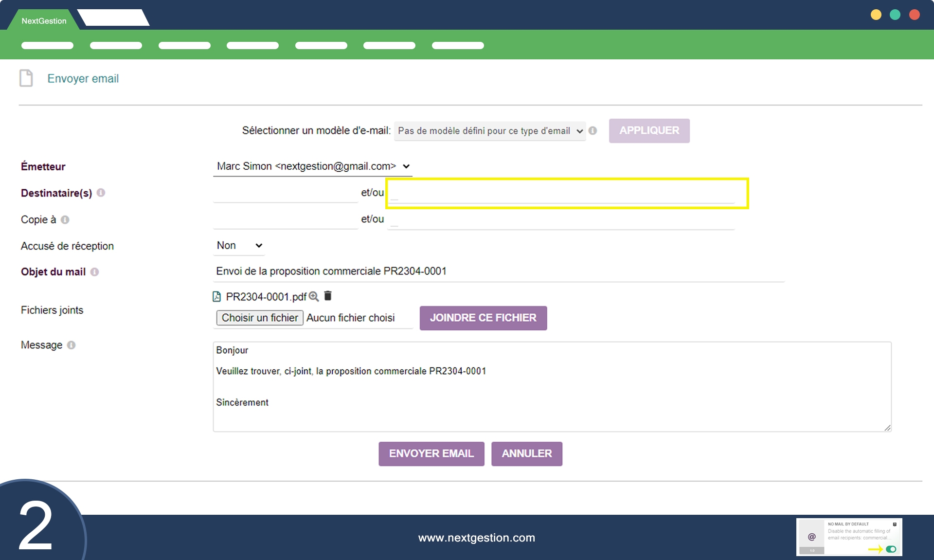Switch to the NextGestion tab

pos(44,21)
